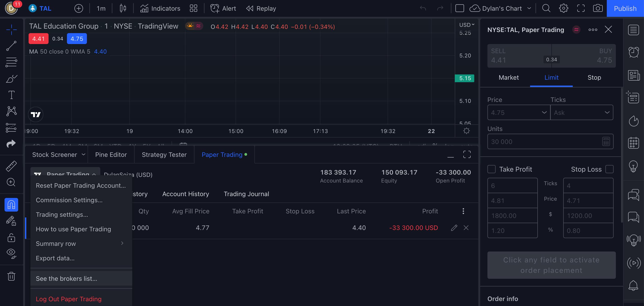Create an Alert from the toolbar
Image resolution: width=644 pixels, height=306 pixels.
[223, 8]
